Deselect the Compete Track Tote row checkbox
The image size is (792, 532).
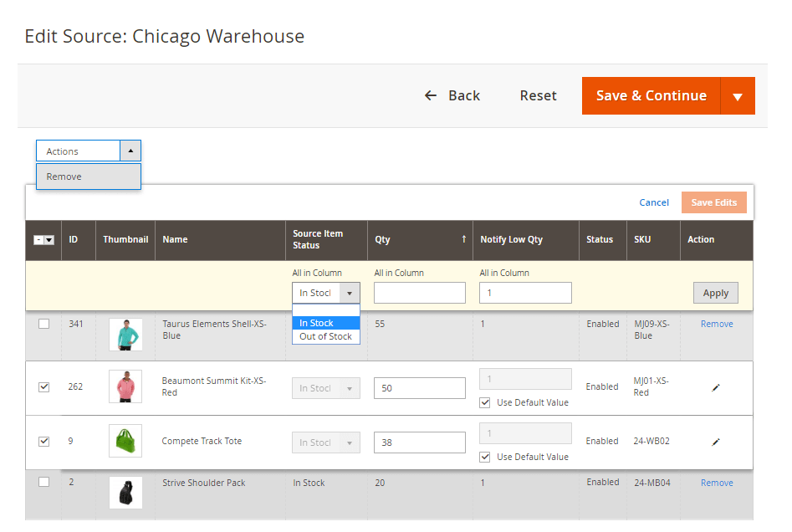click(43, 441)
